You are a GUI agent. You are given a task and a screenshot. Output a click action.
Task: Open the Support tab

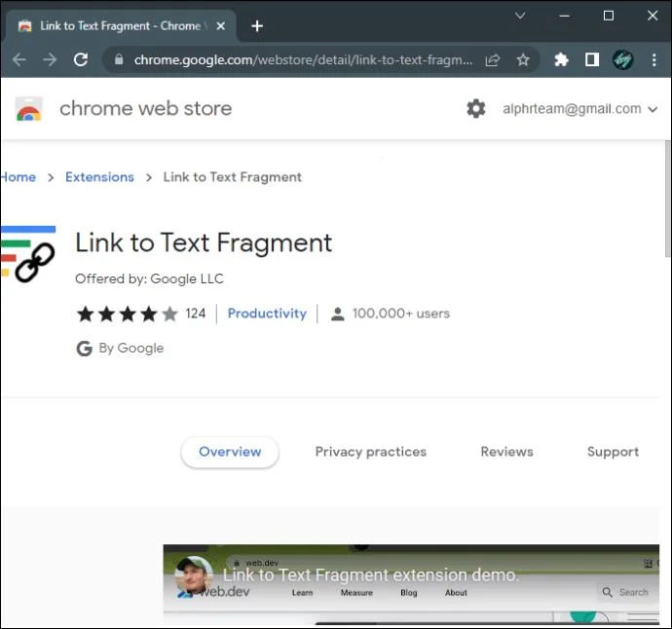click(x=613, y=452)
